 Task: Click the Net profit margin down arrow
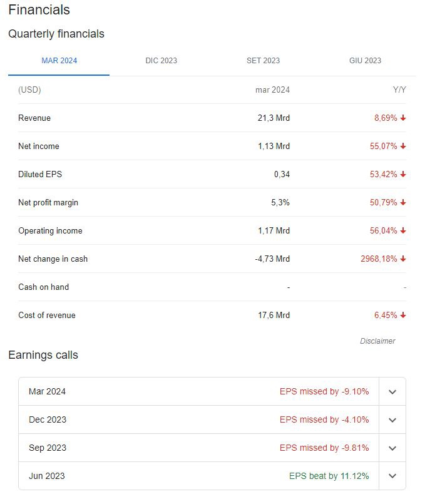point(403,202)
